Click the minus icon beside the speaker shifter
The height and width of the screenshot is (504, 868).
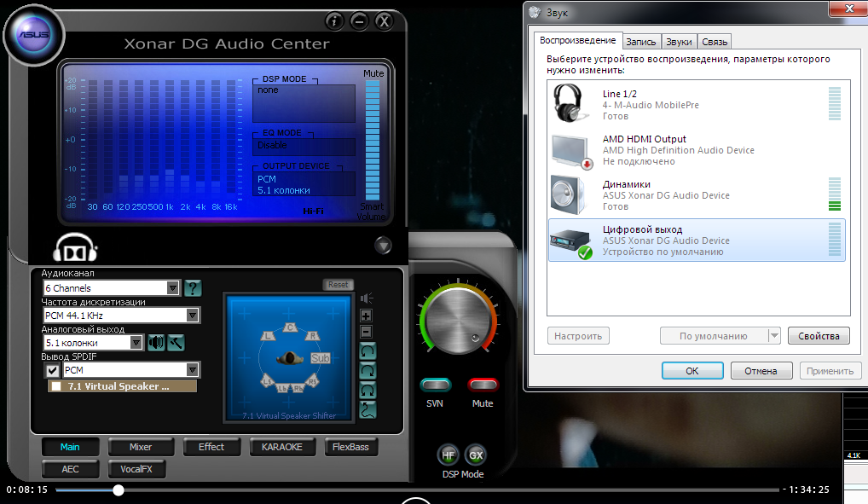coord(367,331)
